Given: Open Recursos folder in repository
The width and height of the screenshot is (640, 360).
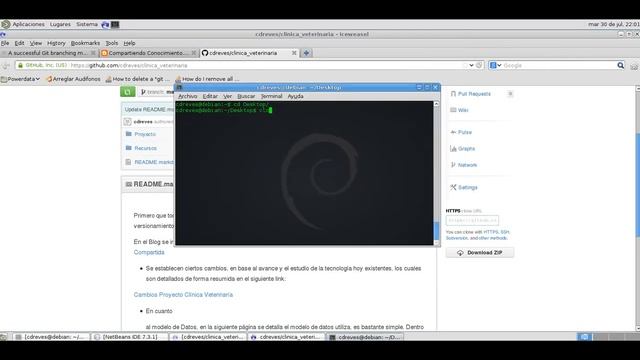Looking at the screenshot, I should tap(145, 148).
